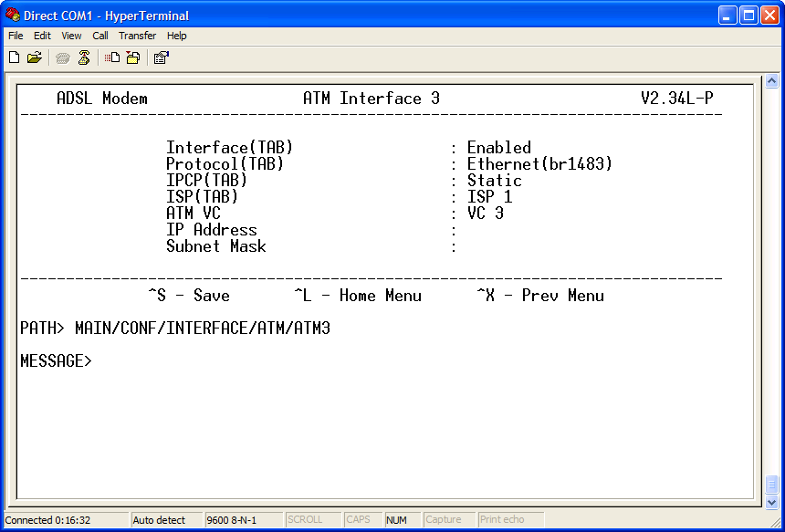Click the Disconnect phone icon
The width and height of the screenshot is (785, 532).
coord(83,57)
